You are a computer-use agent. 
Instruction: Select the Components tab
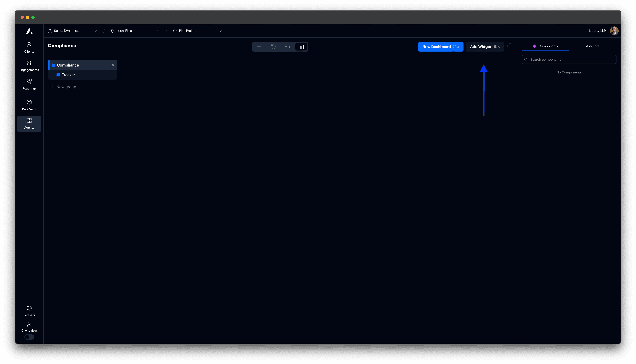(546, 46)
